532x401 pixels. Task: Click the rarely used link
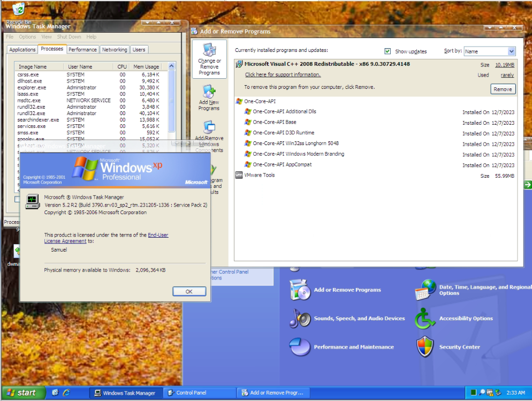point(507,75)
